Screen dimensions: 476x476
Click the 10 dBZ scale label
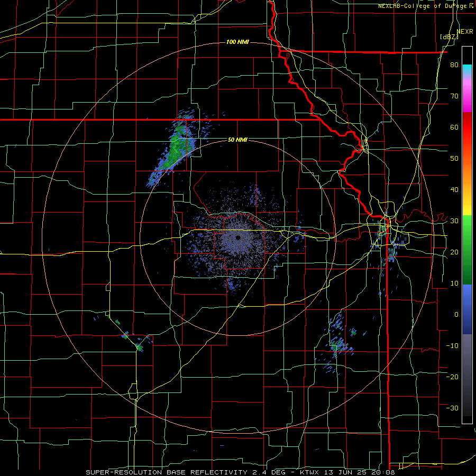point(454,283)
